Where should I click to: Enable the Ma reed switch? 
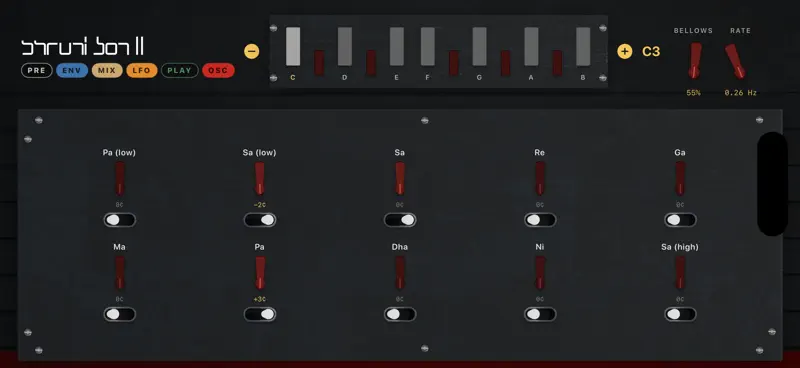tap(120, 314)
